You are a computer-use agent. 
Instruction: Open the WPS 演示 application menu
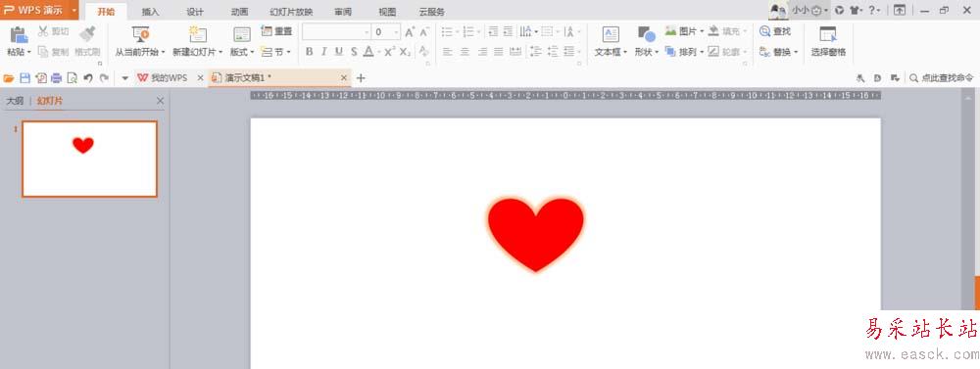(39, 10)
